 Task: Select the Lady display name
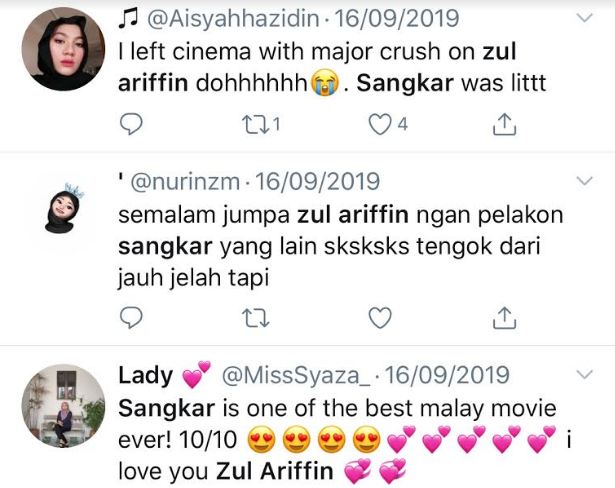tap(146, 375)
